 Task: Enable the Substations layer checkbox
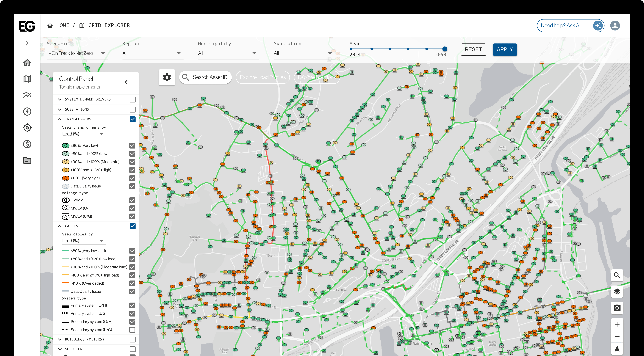click(x=132, y=110)
